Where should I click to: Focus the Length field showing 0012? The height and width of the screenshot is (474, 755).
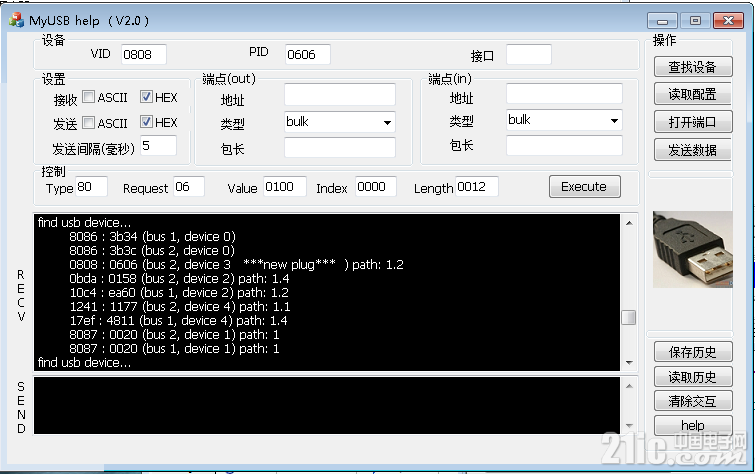pos(476,186)
